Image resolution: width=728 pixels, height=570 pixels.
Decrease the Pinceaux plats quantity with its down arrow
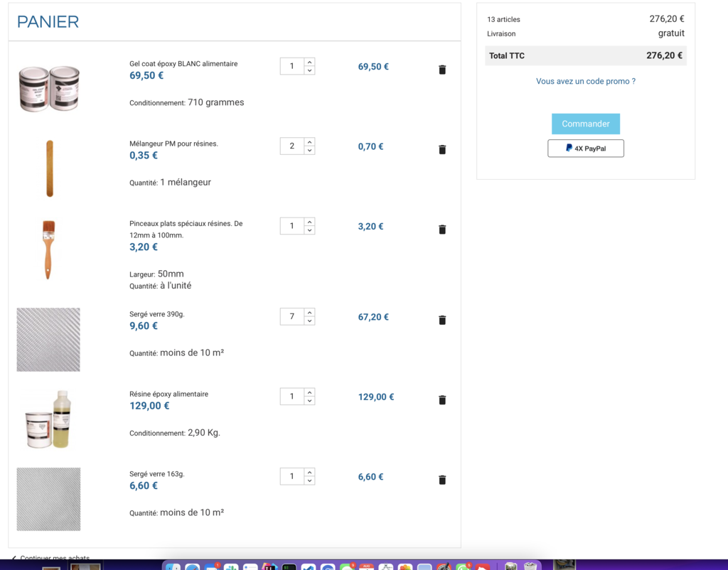pos(310,230)
